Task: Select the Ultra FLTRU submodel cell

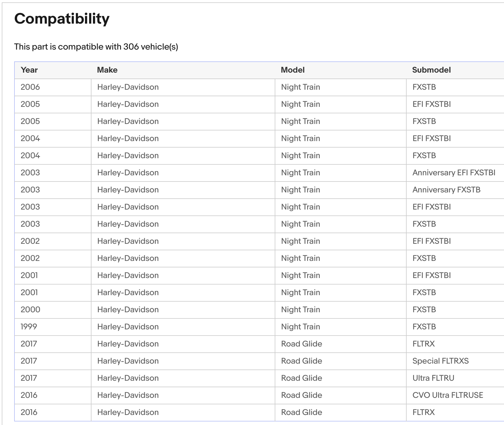Action: click(x=433, y=378)
